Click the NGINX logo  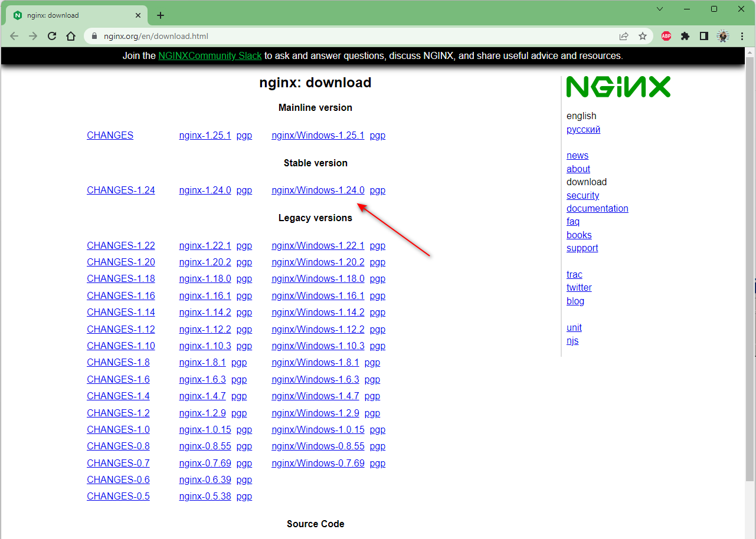pyautogui.click(x=618, y=86)
